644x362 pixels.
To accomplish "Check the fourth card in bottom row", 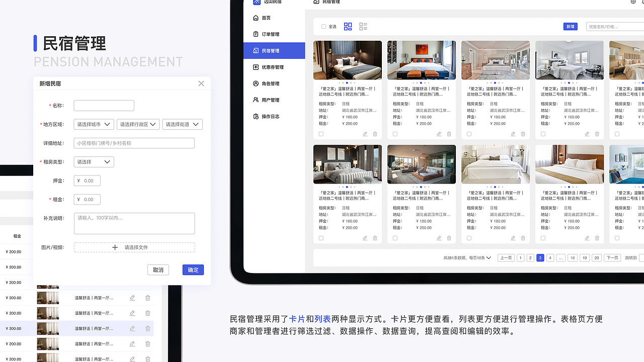I will [543, 238].
